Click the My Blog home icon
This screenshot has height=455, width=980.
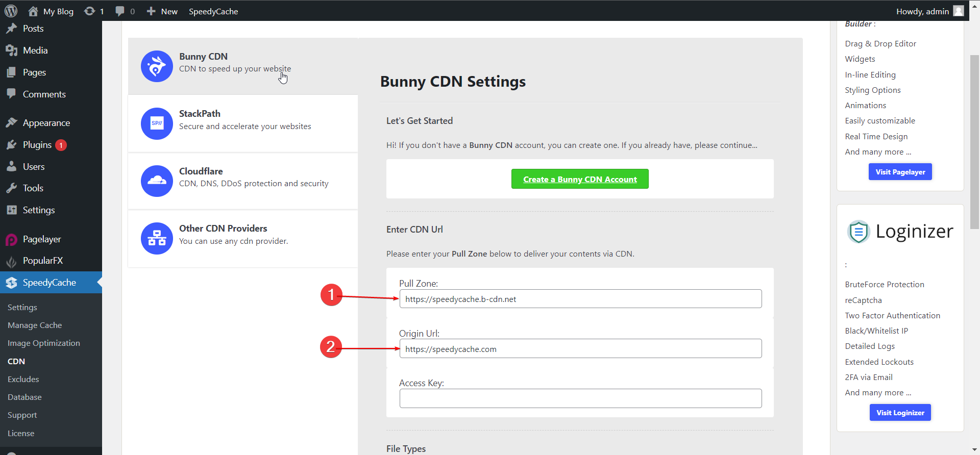pyautogui.click(x=33, y=11)
